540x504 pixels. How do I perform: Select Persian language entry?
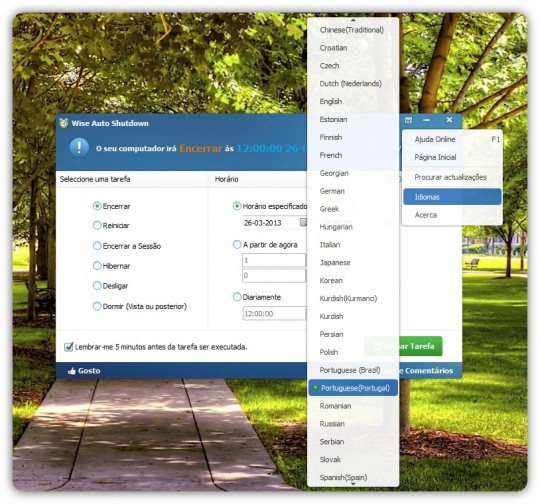click(353, 334)
